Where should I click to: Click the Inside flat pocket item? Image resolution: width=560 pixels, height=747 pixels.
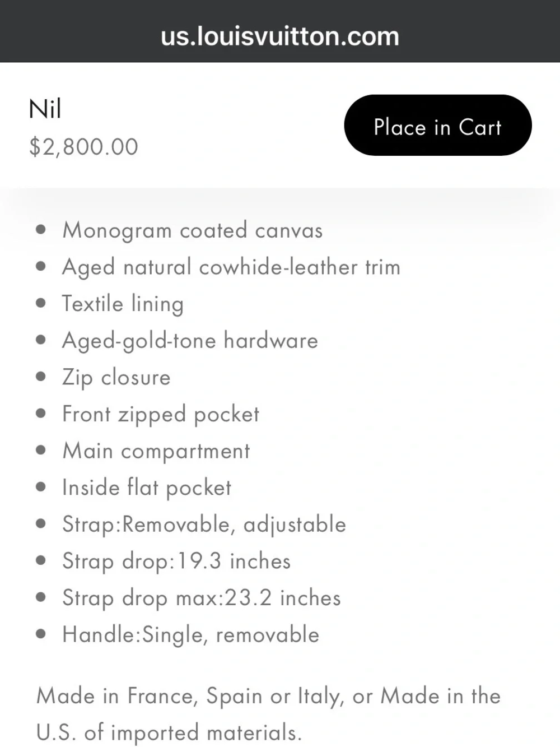pos(147,488)
